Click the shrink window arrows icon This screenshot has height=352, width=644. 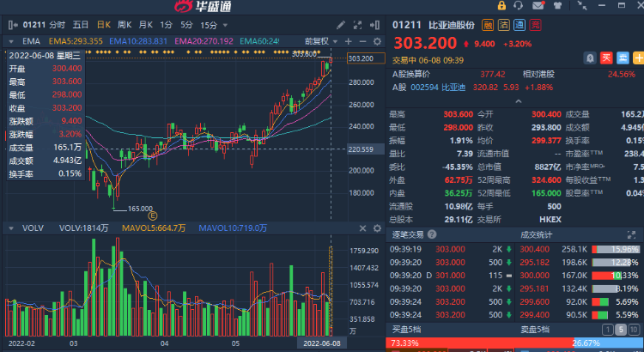[x=582, y=5]
